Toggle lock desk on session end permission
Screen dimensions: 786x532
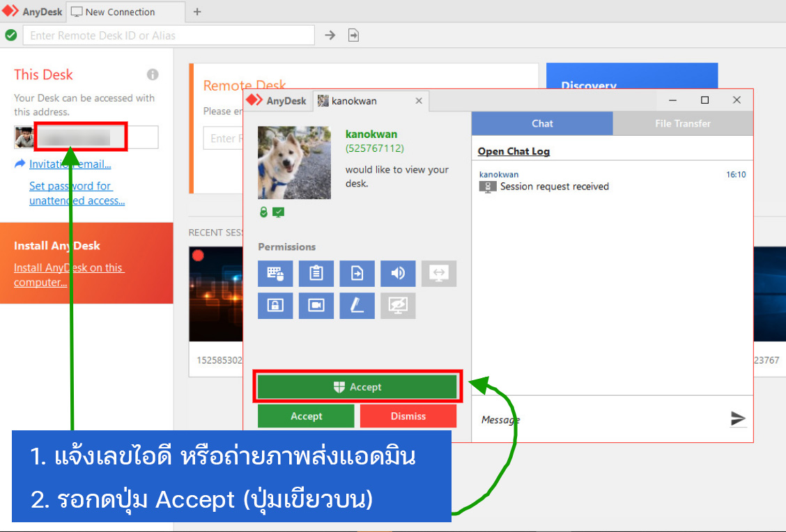click(275, 306)
